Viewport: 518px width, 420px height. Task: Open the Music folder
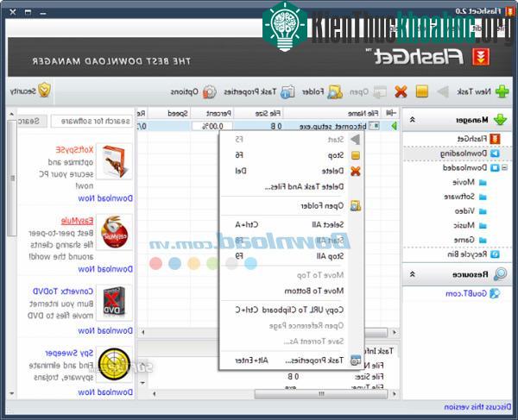470,225
